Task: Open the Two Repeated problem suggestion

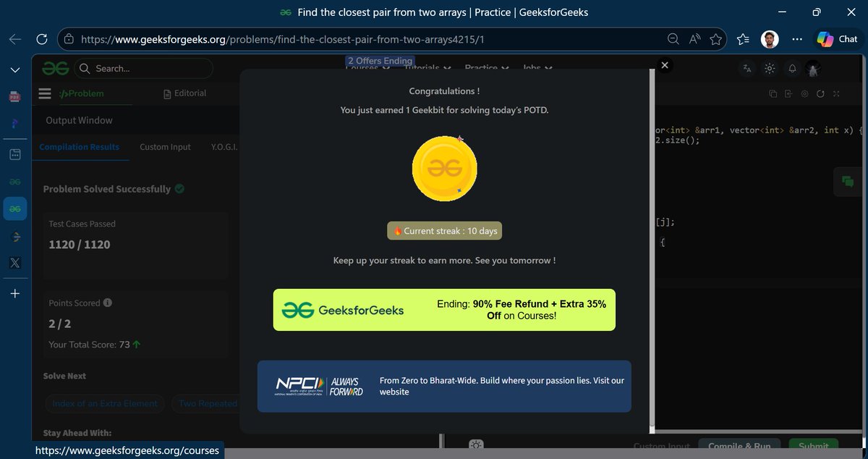Action: pyautogui.click(x=207, y=403)
